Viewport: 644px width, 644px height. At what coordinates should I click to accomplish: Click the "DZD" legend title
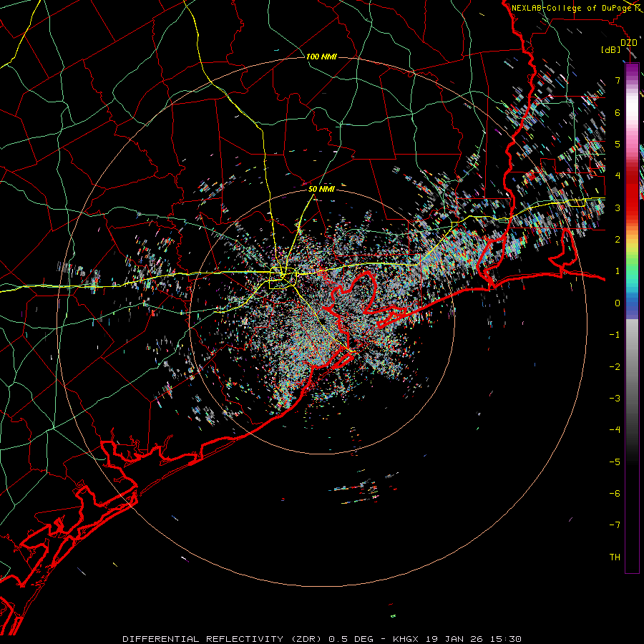point(629,43)
